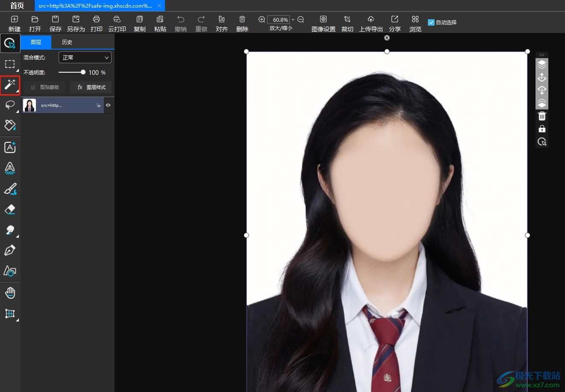Click the 浏览 browse button
565x392 pixels.
415,24
